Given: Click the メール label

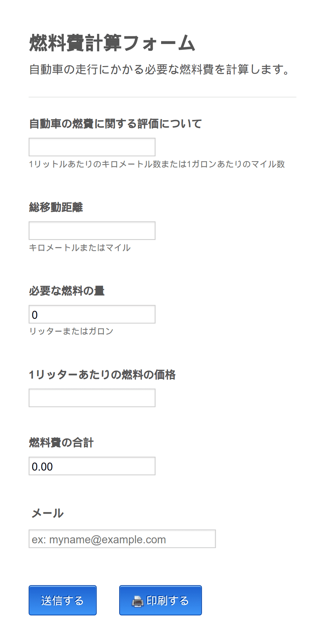Looking at the screenshot, I should point(48,513).
